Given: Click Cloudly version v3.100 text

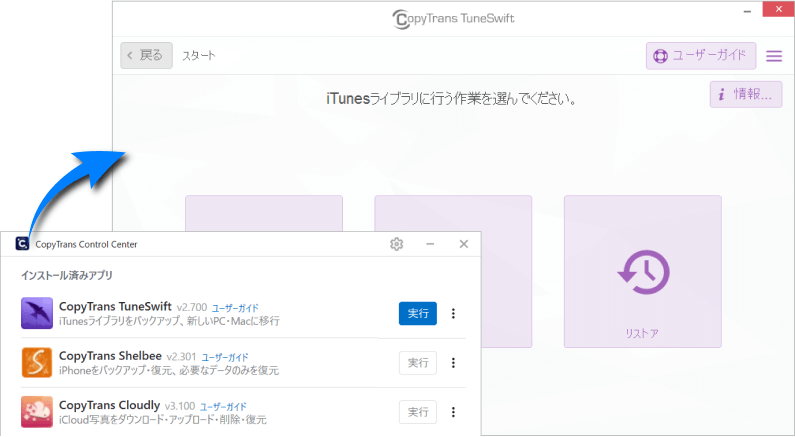Looking at the screenshot, I should click(180, 406).
